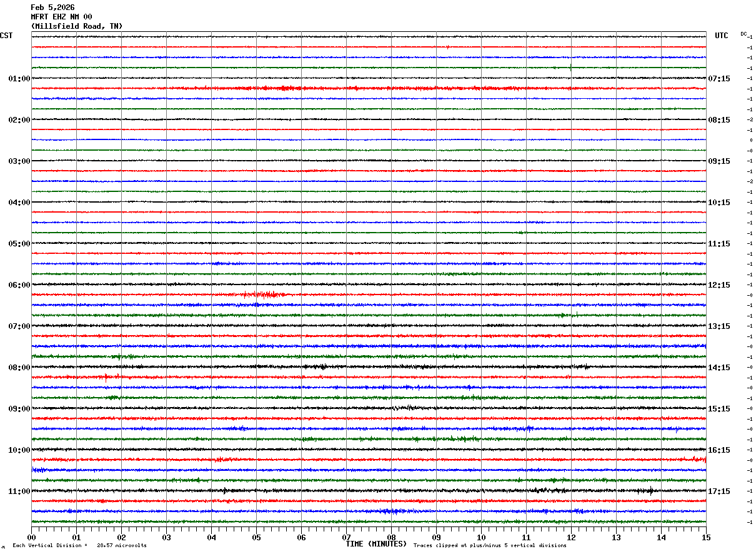
Task: Click the "DC" column header
Action: click(744, 34)
